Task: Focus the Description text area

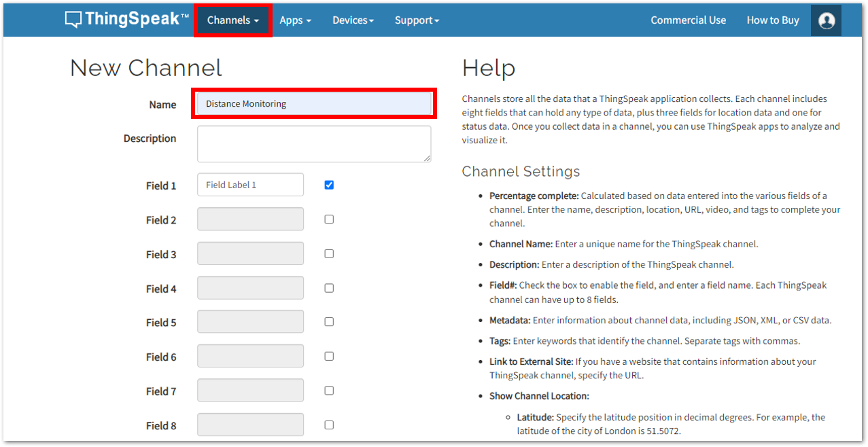Action: pyautogui.click(x=314, y=144)
